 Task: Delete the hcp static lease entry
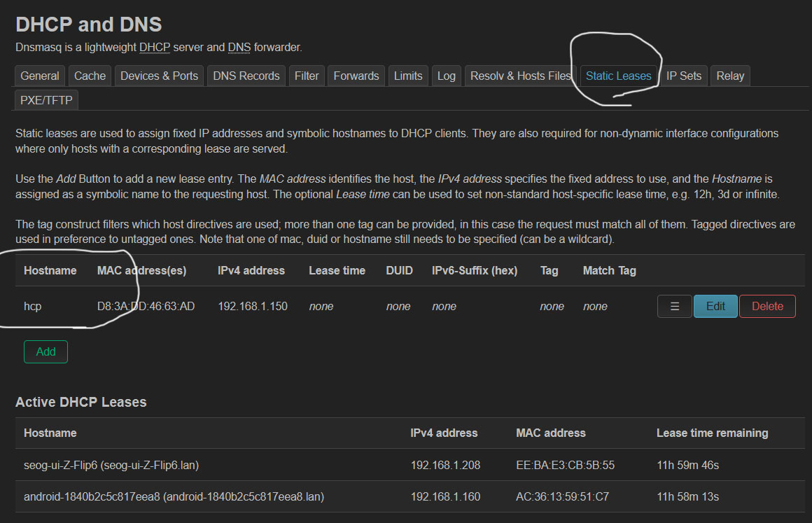(x=767, y=307)
